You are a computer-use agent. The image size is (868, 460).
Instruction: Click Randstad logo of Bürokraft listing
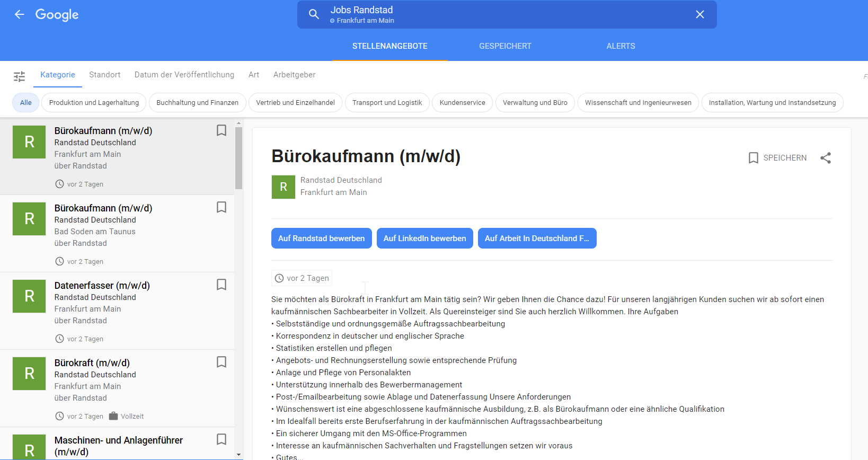[x=29, y=374]
